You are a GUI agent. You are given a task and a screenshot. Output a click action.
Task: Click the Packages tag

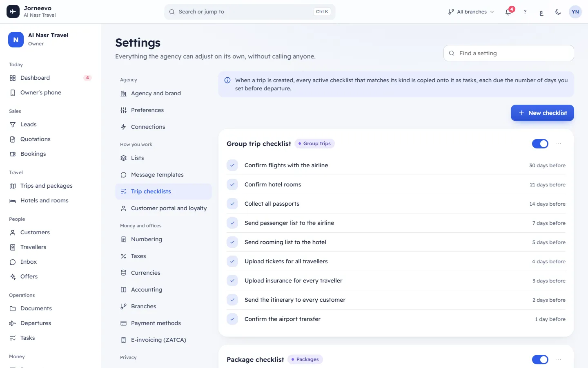(305, 359)
